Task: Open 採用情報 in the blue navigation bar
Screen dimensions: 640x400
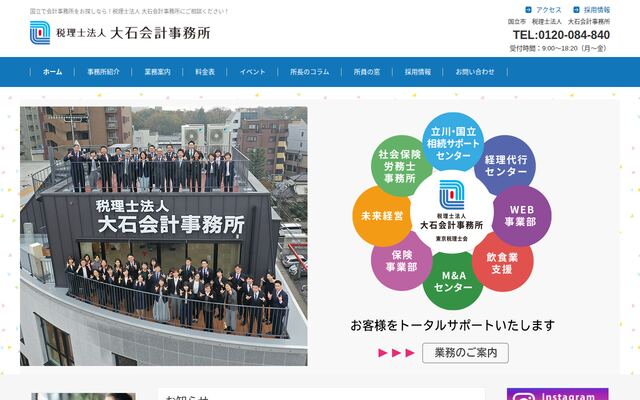Action: pos(418,72)
